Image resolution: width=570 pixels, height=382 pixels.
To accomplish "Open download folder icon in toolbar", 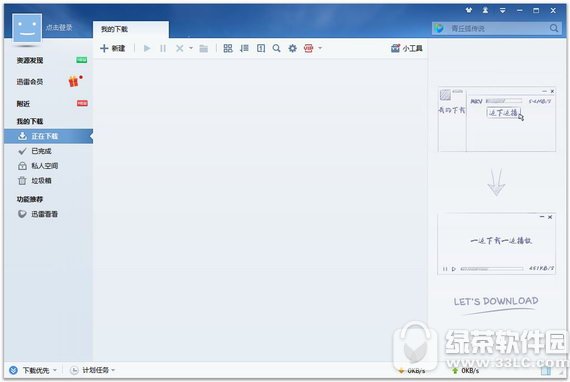I will (204, 48).
